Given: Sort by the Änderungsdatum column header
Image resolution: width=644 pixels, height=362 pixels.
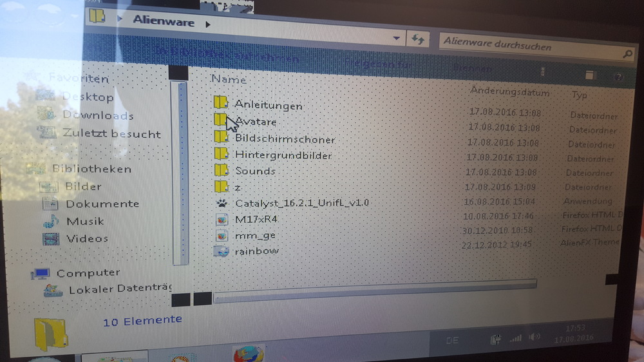Looking at the screenshot, I should pos(509,91).
